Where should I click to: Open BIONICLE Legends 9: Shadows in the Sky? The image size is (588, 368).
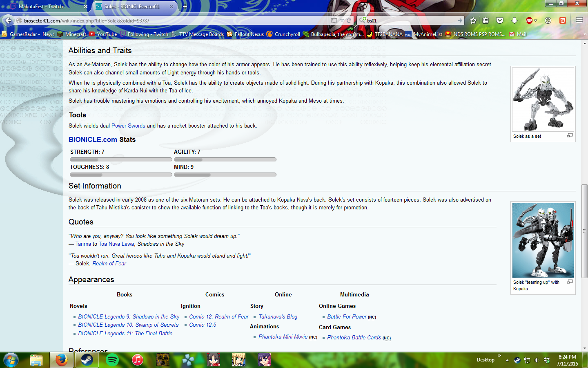[x=129, y=316]
